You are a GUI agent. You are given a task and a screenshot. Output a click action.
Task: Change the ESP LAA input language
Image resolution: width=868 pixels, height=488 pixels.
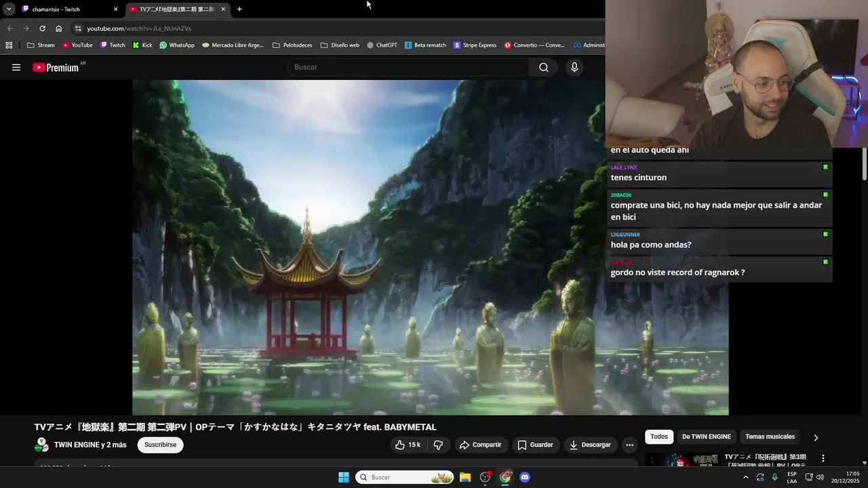[791, 477]
